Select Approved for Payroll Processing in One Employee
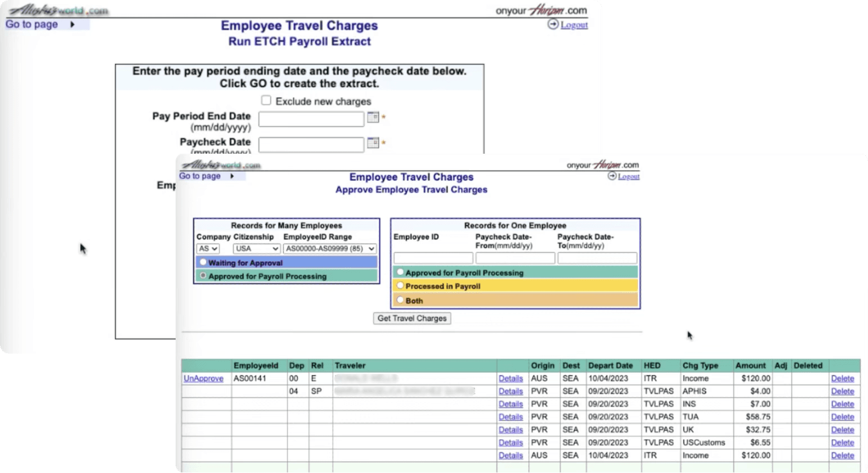The height and width of the screenshot is (473, 868). [x=400, y=272]
